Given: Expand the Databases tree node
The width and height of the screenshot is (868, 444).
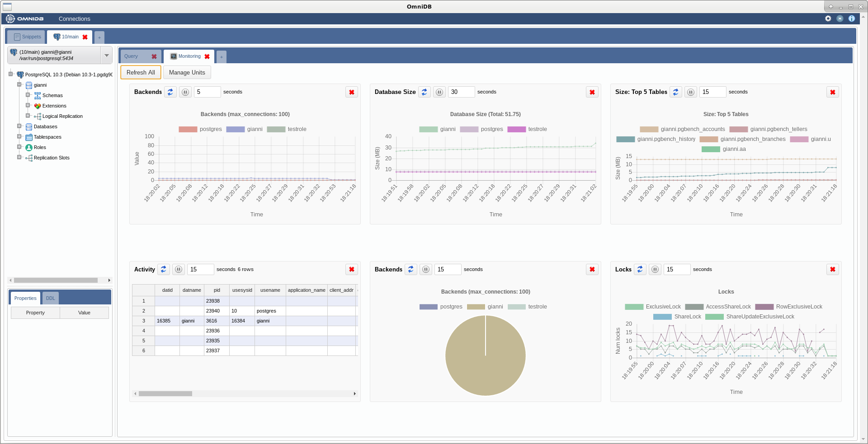Looking at the screenshot, I should pyautogui.click(x=19, y=126).
